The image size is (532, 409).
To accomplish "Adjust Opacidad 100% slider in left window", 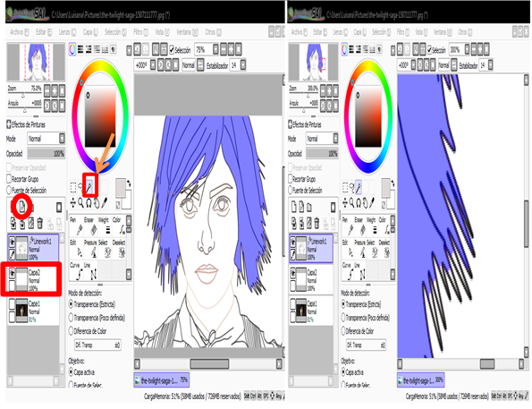I will (x=46, y=154).
